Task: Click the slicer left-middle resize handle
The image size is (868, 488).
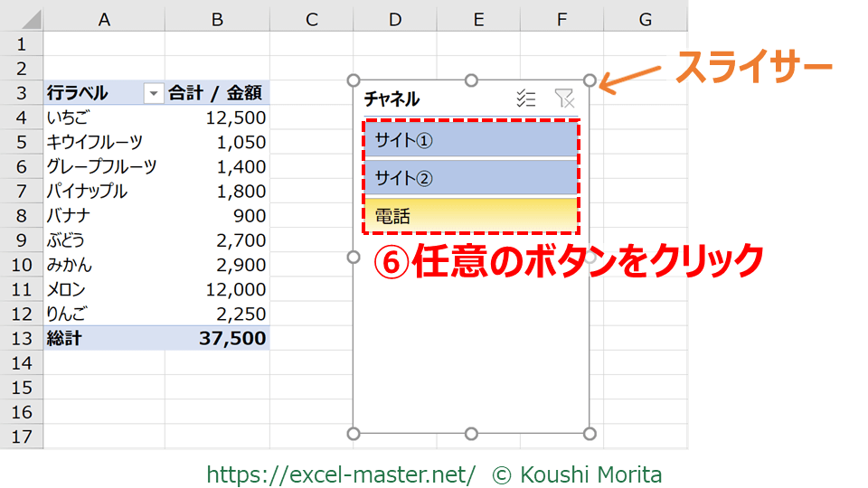Action: click(354, 258)
